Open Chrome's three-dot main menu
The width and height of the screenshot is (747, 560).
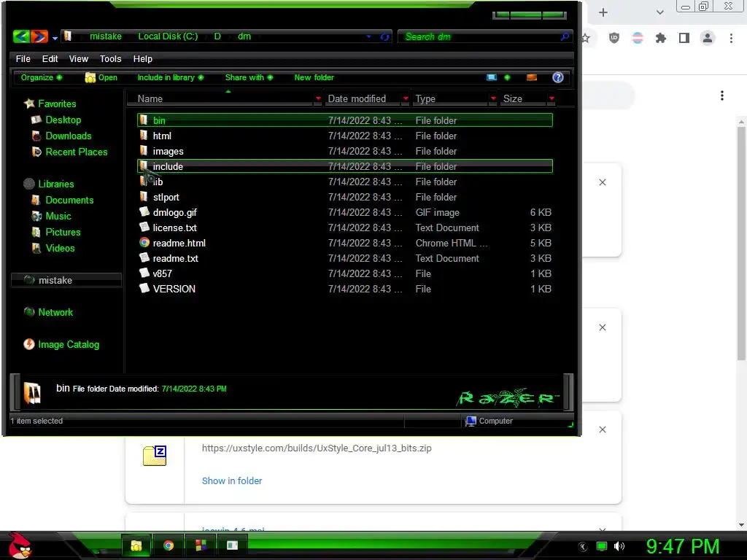[731, 38]
